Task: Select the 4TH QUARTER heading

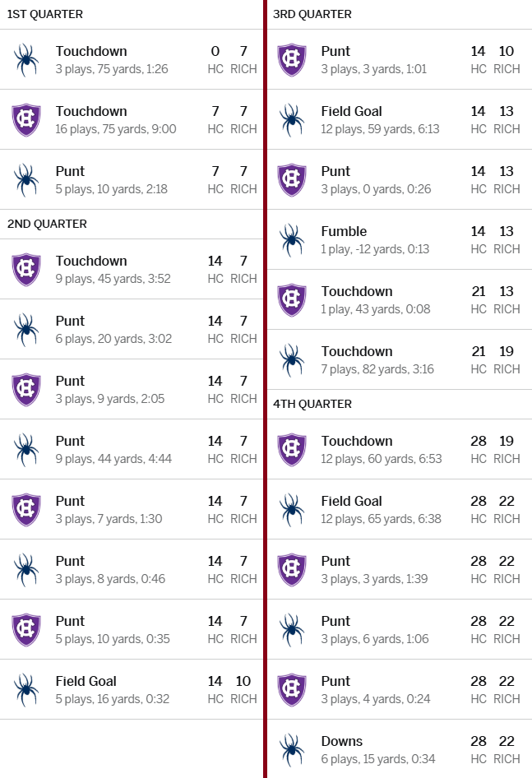Action: pos(312,404)
